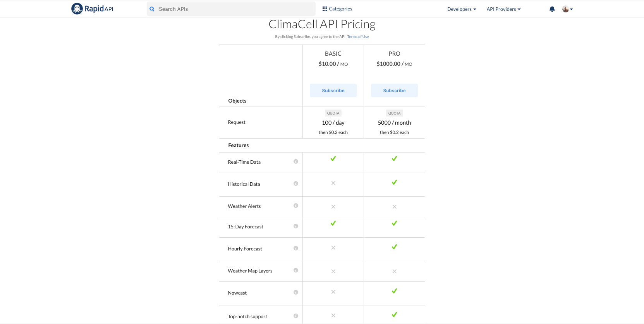Screen dimensions: 644x324
Task: Click info icon next to Top-notch support
Action: (296, 316)
